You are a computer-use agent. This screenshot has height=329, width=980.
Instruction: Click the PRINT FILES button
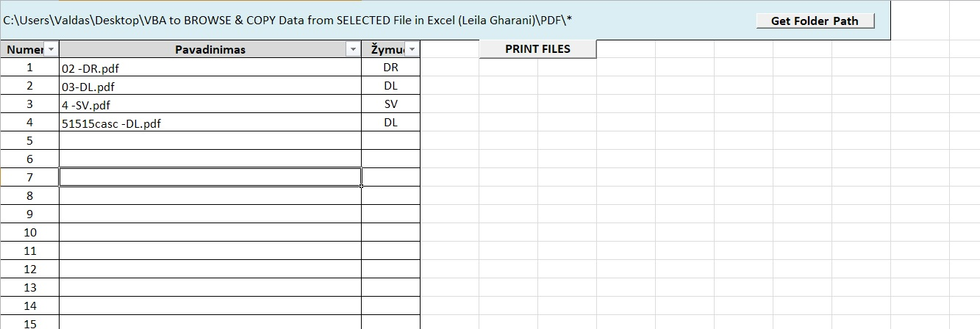[x=537, y=49]
